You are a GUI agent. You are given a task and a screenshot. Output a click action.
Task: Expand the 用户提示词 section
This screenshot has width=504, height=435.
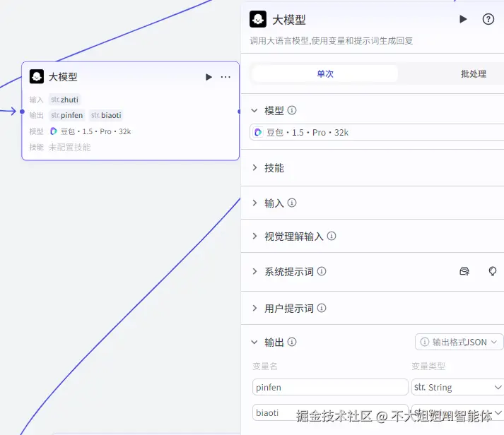coord(254,309)
